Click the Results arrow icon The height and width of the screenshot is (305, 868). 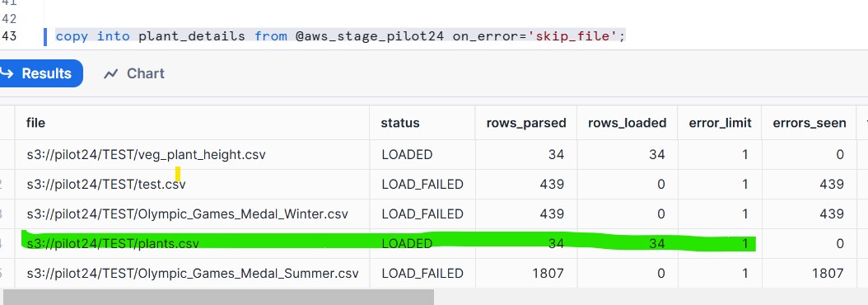pos(7,73)
